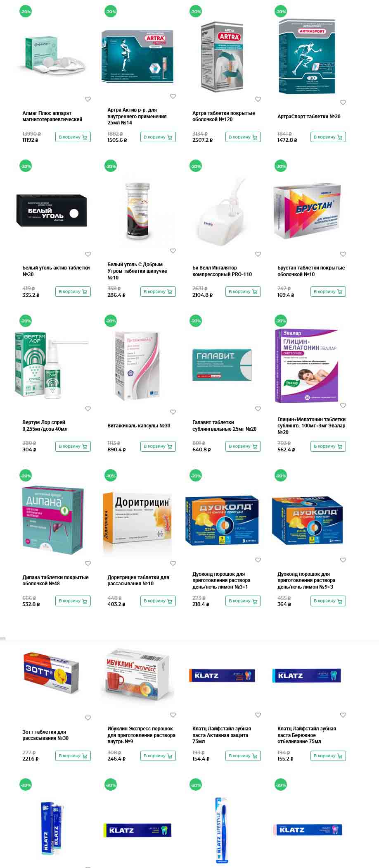View the Белый уголь С Добрым Утром image
Screen dimensions: 379x868
(x=139, y=211)
